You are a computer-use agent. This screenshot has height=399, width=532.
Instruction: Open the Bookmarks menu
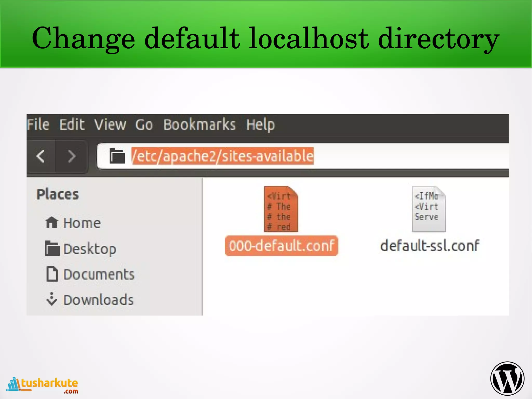[199, 125]
